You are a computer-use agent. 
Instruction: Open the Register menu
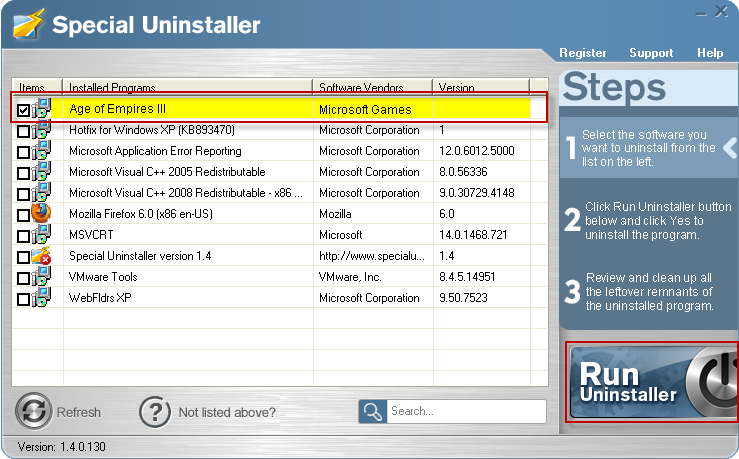(583, 53)
